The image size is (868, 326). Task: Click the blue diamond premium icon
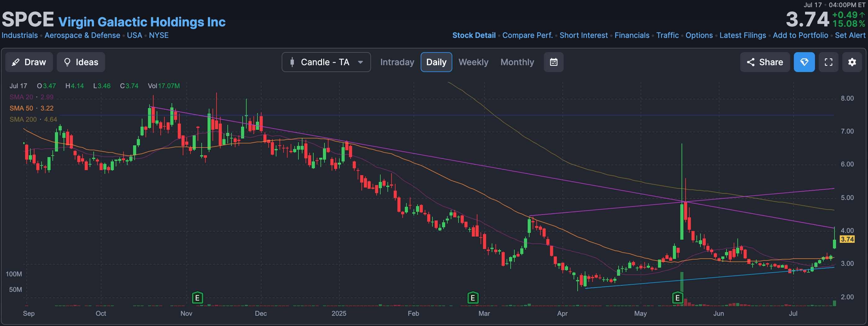point(804,62)
